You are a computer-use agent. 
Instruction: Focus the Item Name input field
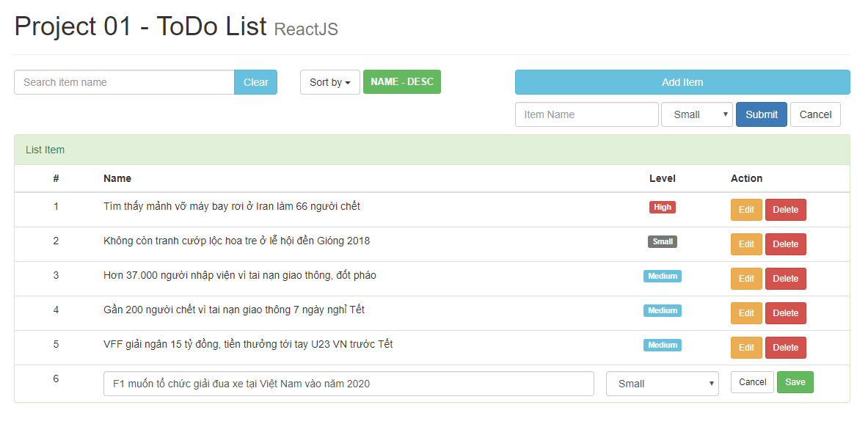point(586,114)
